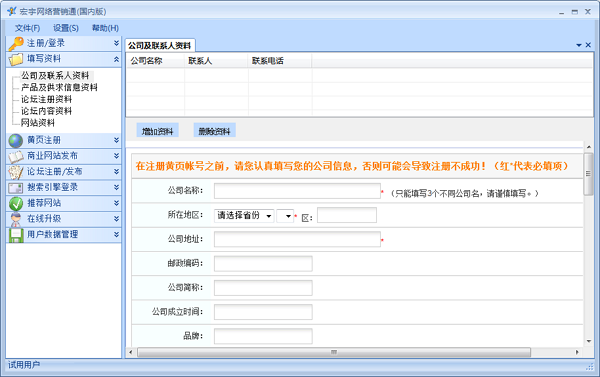Click the horizontal scrollbar thumb
Viewport: 600px width, 377px height.
[x=334, y=352]
